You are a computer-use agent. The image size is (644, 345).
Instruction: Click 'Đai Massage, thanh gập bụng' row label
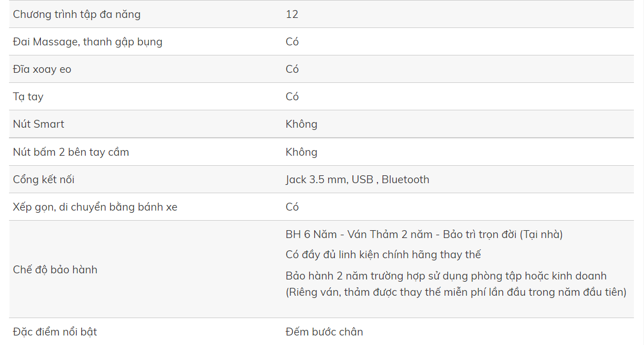click(x=87, y=42)
